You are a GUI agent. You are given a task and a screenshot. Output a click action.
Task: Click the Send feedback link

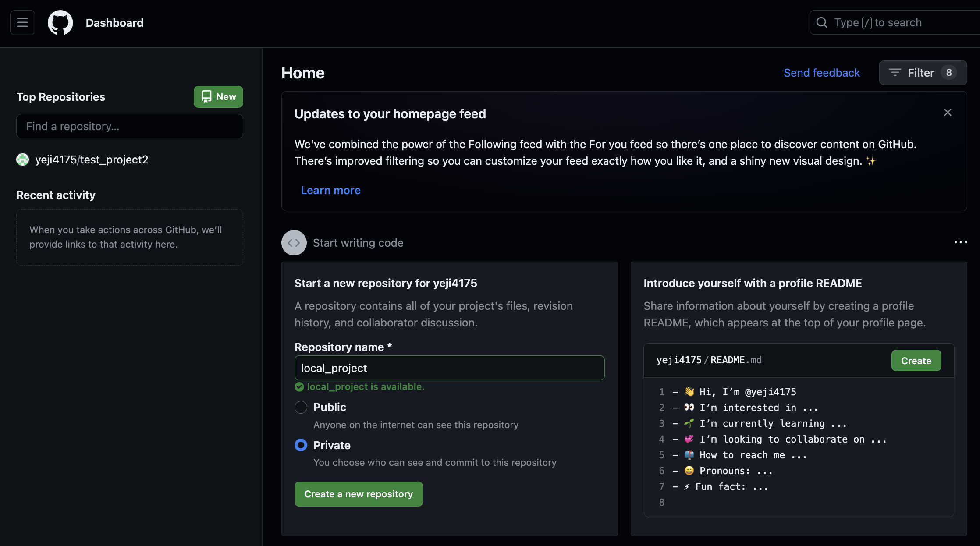point(821,73)
